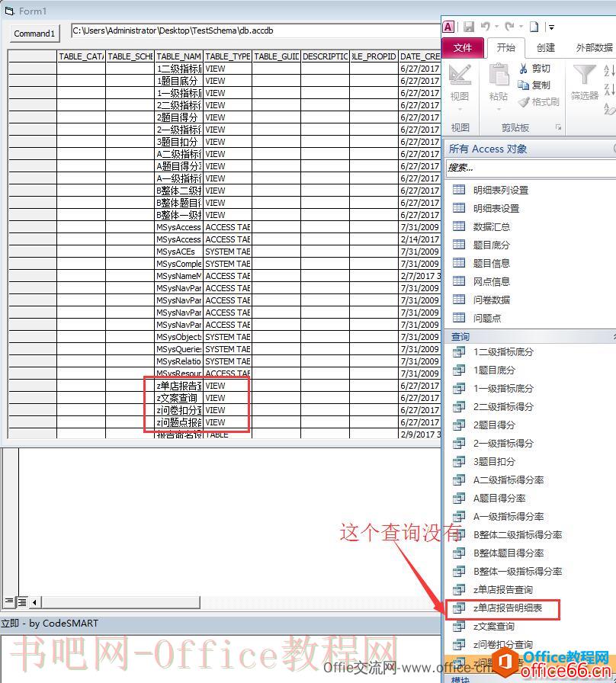Click the procedure view icon at bottom left

(8, 602)
